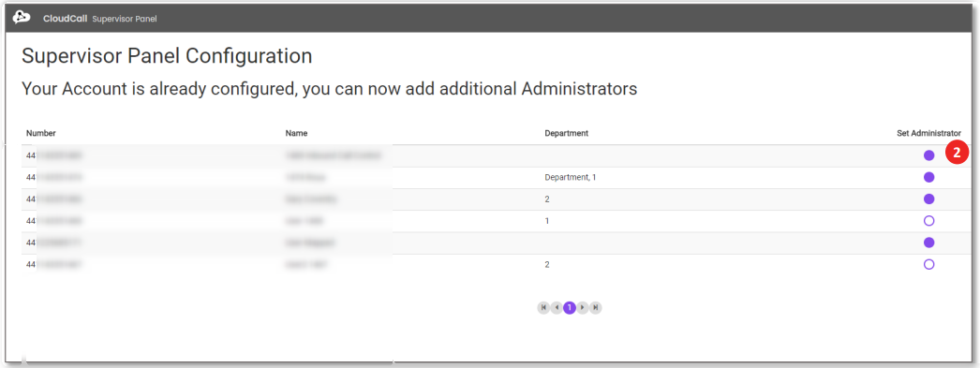Toggle administrator for the first row user
980x368 pixels.
928,155
